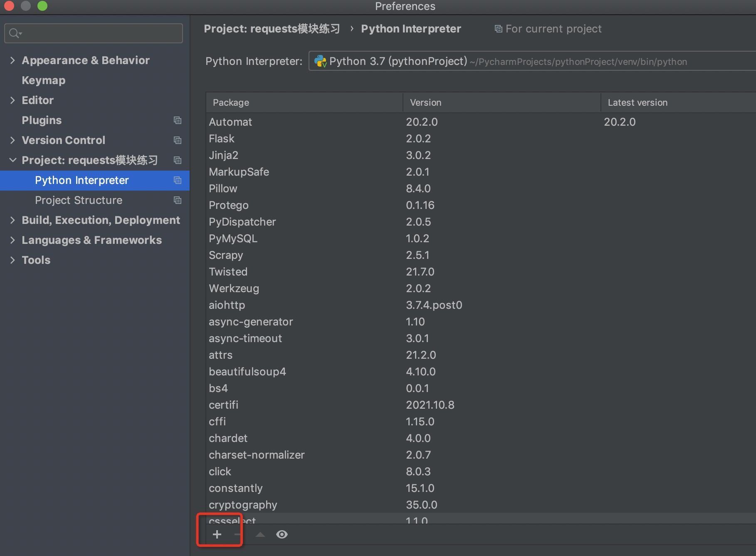756x556 pixels.
Task: Click the Python logo in interpreter field
Action: point(320,61)
